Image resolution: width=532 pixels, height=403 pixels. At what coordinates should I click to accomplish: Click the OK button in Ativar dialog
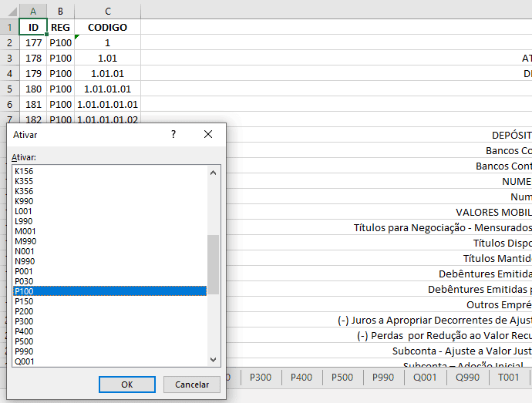(x=127, y=384)
